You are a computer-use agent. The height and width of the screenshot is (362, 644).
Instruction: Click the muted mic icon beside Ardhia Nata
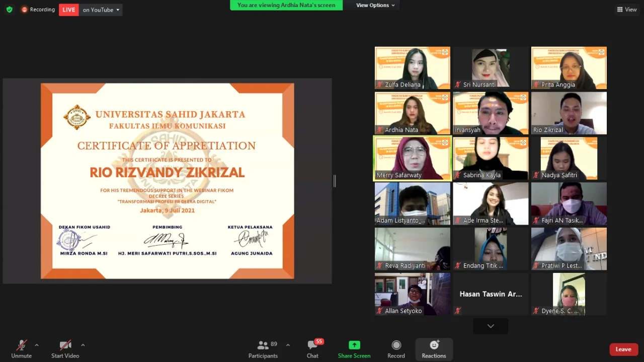(x=380, y=130)
